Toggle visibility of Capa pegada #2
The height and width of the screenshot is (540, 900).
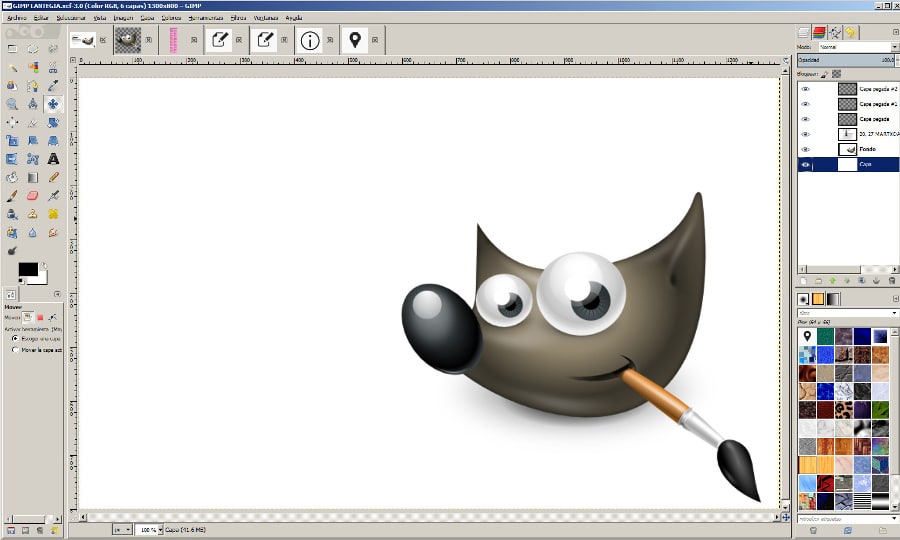[806, 88]
